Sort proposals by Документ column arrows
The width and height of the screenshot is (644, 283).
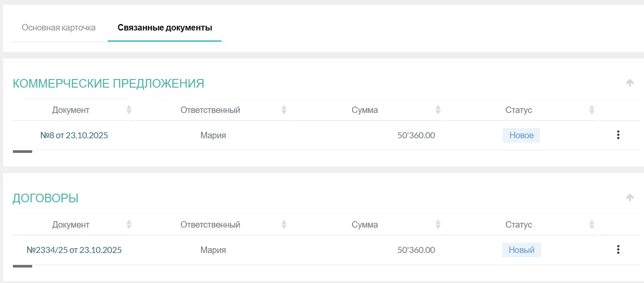click(129, 110)
